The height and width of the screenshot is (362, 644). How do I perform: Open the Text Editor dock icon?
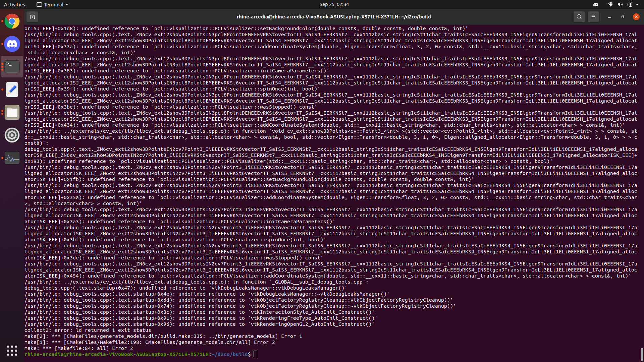[12, 89]
